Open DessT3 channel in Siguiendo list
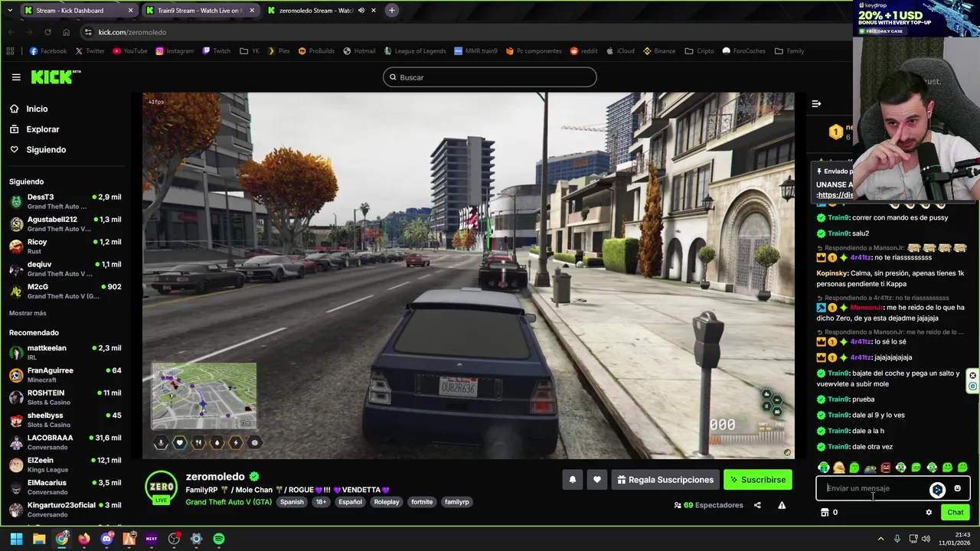Viewport: 980px width, 551px height. click(x=65, y=201)
